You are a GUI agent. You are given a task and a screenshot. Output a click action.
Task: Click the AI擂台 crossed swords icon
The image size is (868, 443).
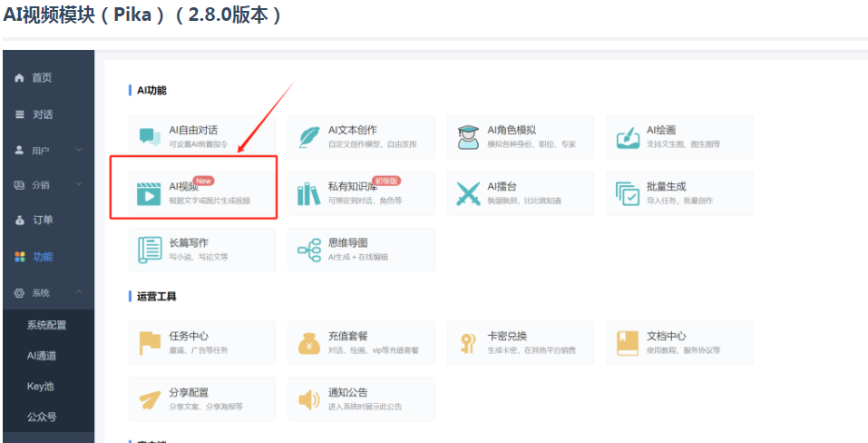468,194
